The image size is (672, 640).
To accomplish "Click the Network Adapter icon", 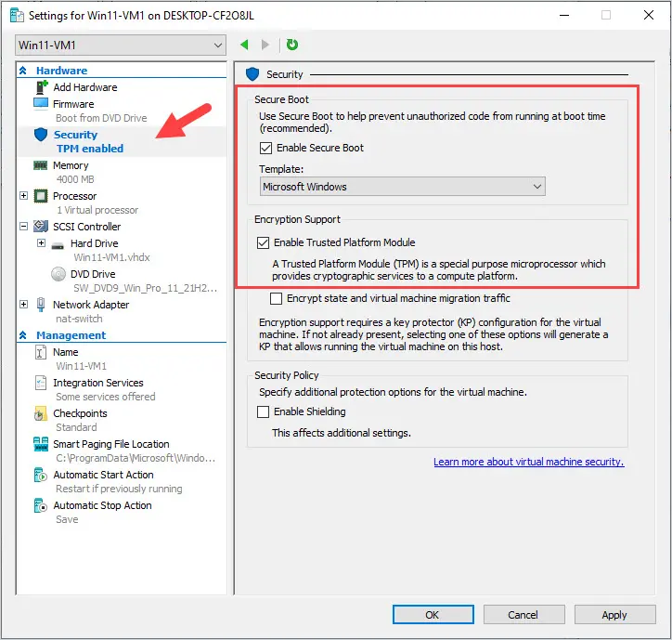I will (x=41, y=305).
